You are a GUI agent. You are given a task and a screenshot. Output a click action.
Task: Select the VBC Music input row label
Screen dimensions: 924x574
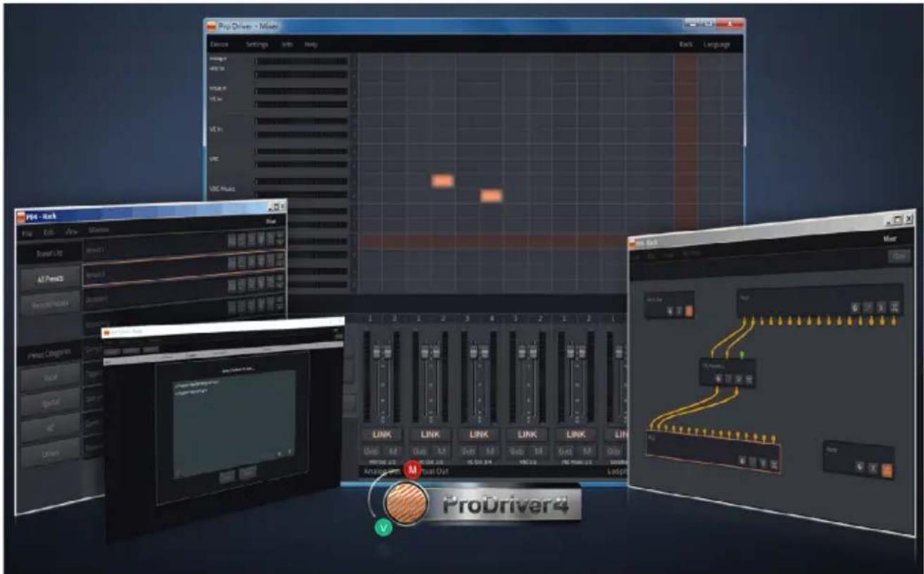tap(222, 189)
